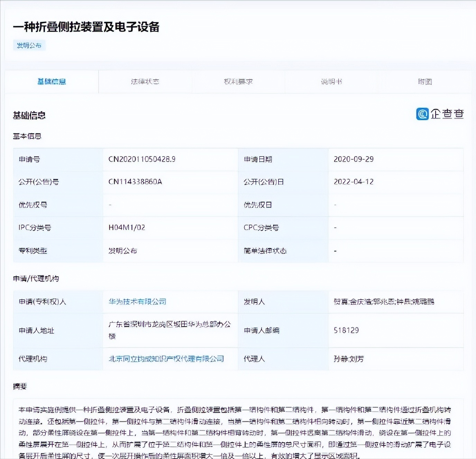Open agency link 北京同立钧成知识产权代理有限公司
The width and height of the screenshot is (476, 459).
(x=166, y=359)
